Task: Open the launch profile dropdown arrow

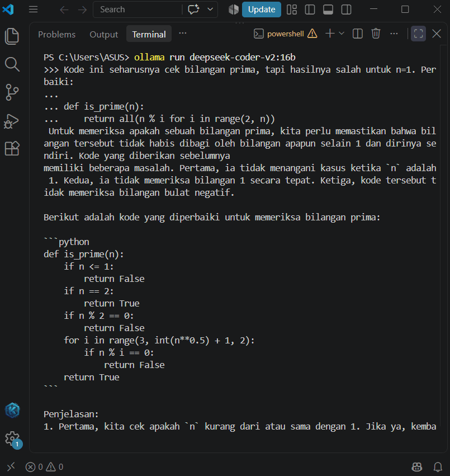Action: (x=342, y=34)
